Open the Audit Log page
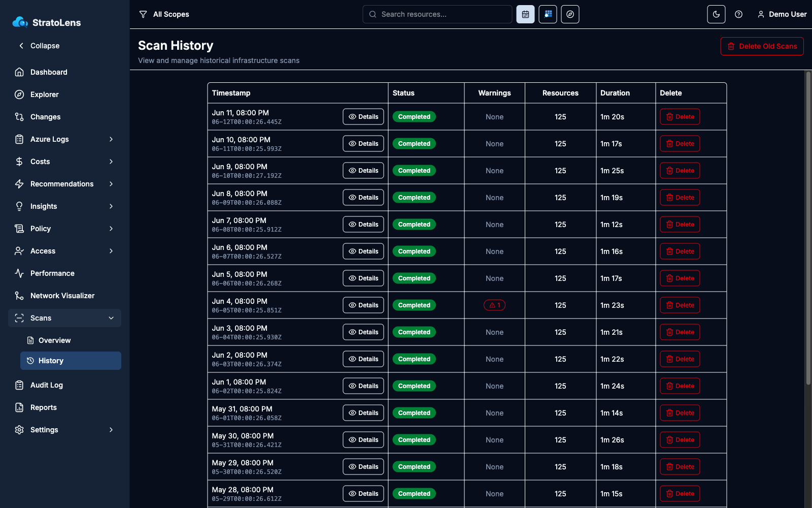 pos(65,385)
